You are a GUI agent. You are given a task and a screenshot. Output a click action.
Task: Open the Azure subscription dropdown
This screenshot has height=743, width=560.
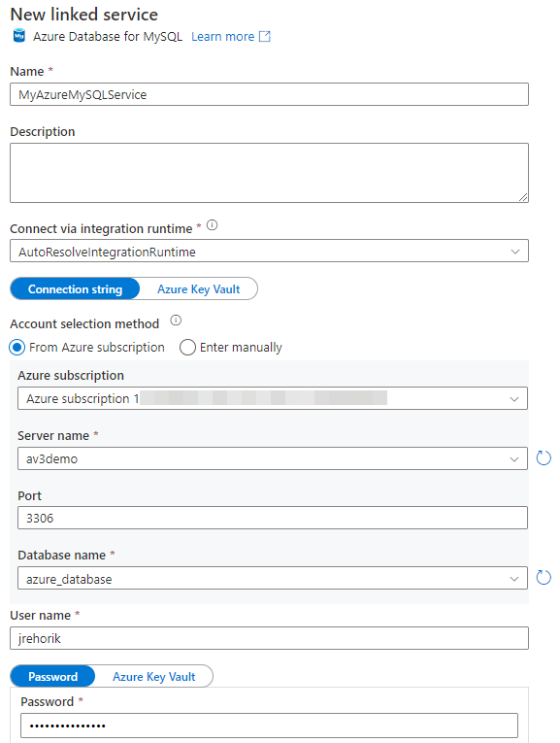pos(273,398)
